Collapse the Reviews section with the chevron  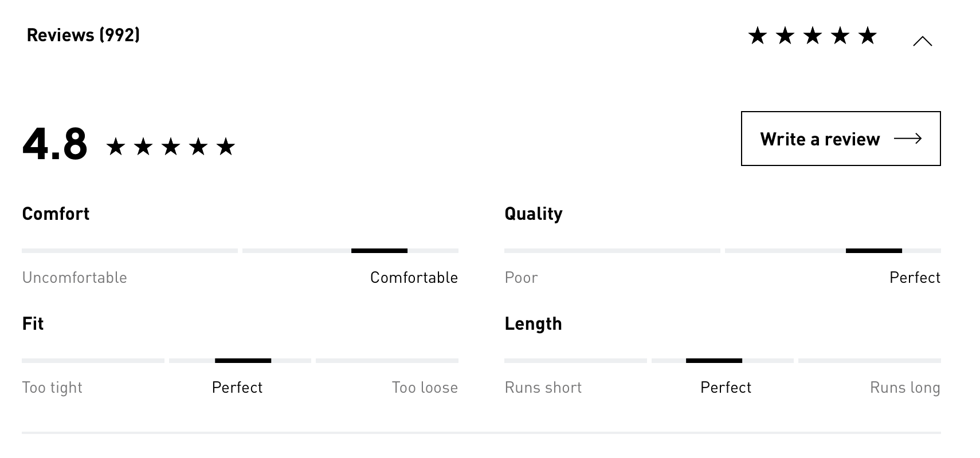[922, 41]
